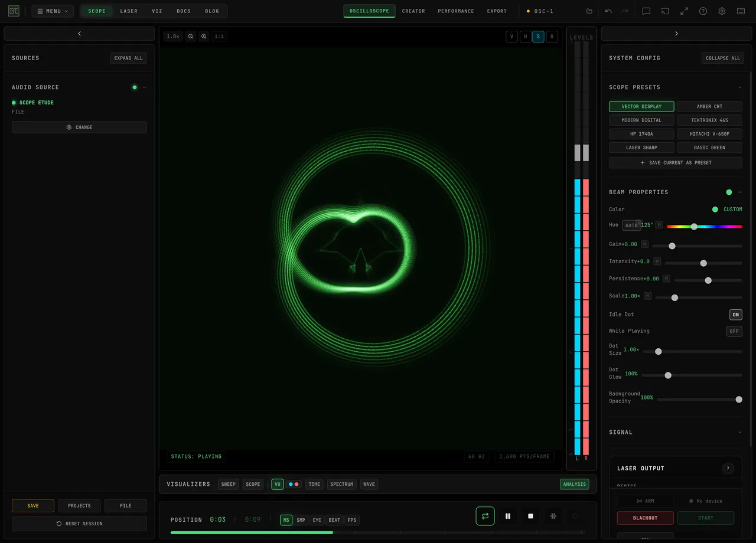756x543 pixels.
Task: Open settings with the gear icon
Action: tap(722, 11)
